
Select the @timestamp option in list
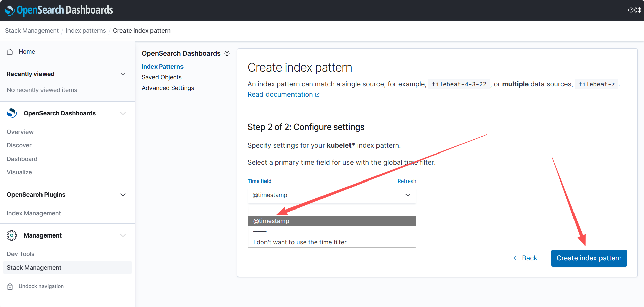(x=332, y=221)
